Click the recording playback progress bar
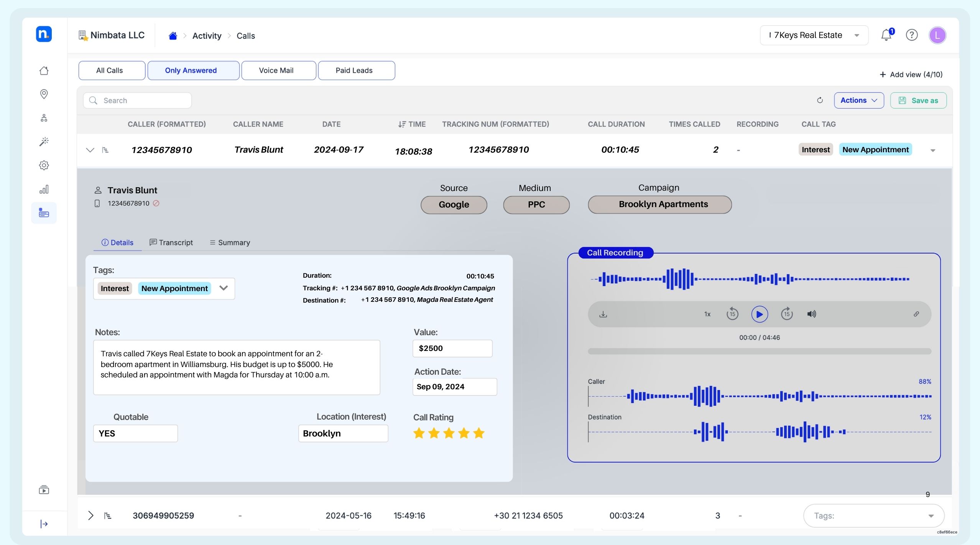Screen dimensions: 980x545 click(x=759, y=351)
